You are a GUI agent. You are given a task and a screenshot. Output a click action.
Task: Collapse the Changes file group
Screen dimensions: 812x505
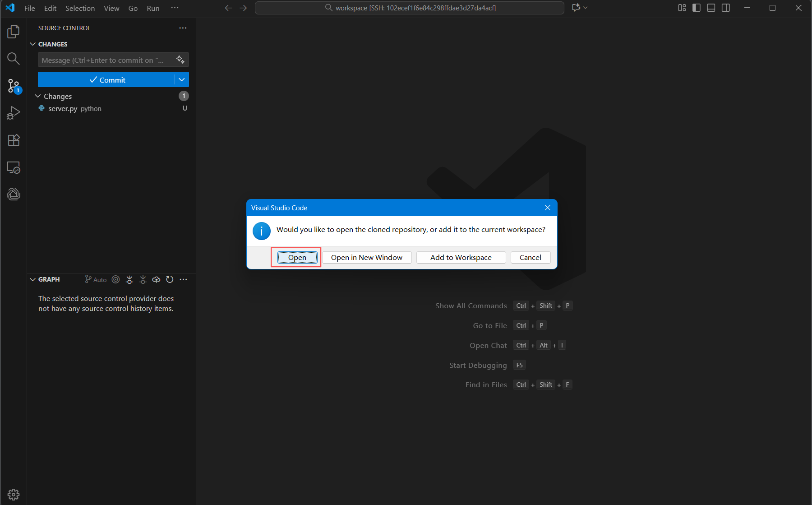click(x=38, y=96)
